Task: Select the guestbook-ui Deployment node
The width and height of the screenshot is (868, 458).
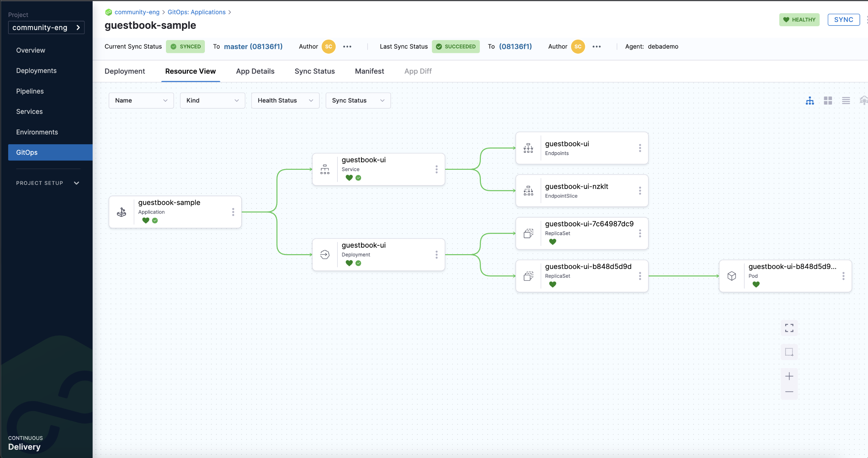Action: [x=377, y=254]
